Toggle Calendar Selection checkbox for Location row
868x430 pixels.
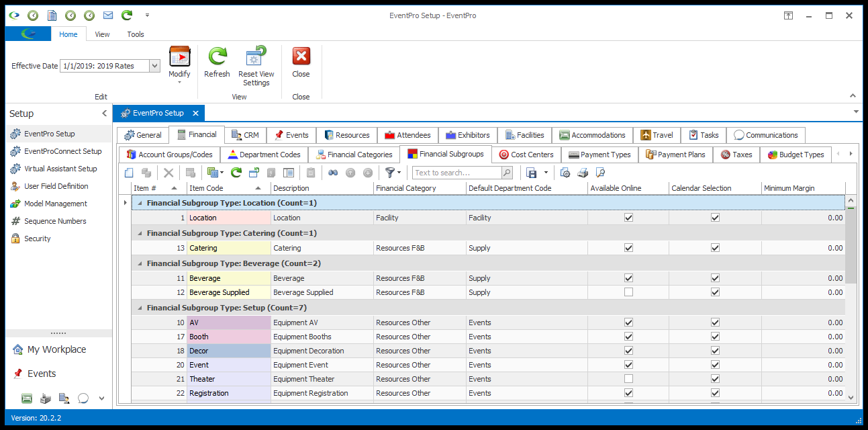(x=716, y=218)
